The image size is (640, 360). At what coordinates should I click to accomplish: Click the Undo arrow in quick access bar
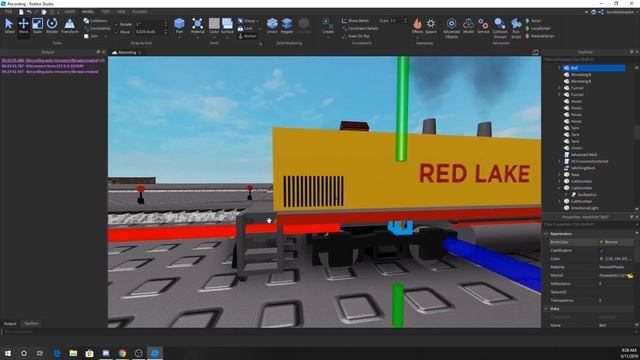[29, 12]
